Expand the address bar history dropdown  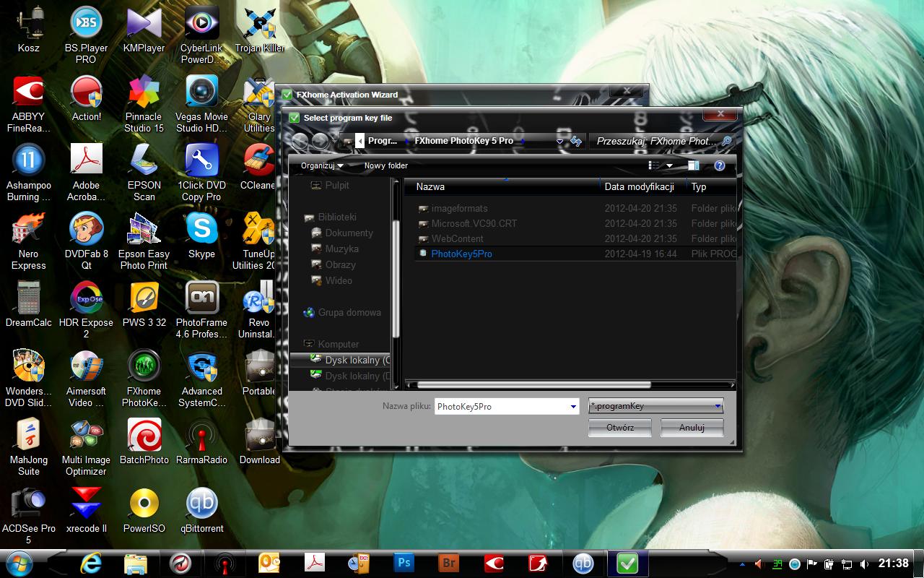click(x=560, y=142)
